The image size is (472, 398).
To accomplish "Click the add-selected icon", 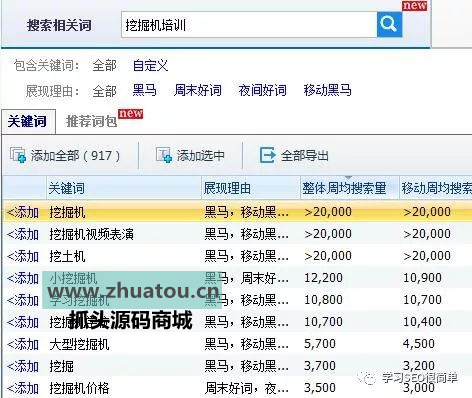I will tap(164, 155).
